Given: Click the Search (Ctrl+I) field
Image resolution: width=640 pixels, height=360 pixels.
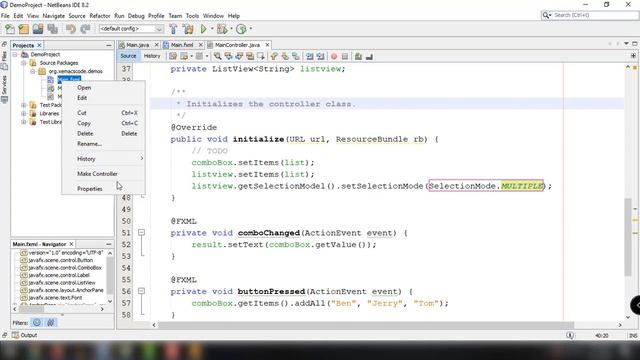Looking at the screenshot, I should [x=589, y=15].
